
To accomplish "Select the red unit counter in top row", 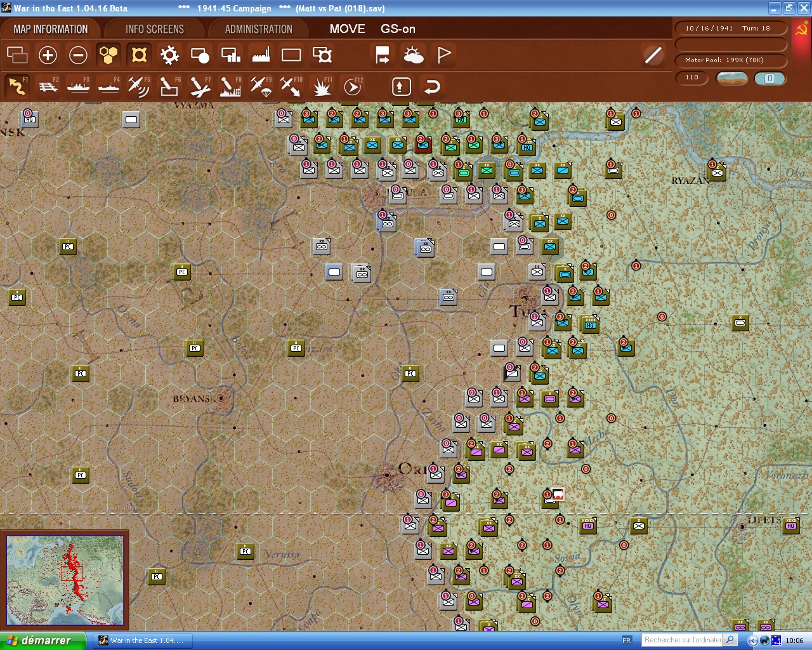I will point(423,145).
